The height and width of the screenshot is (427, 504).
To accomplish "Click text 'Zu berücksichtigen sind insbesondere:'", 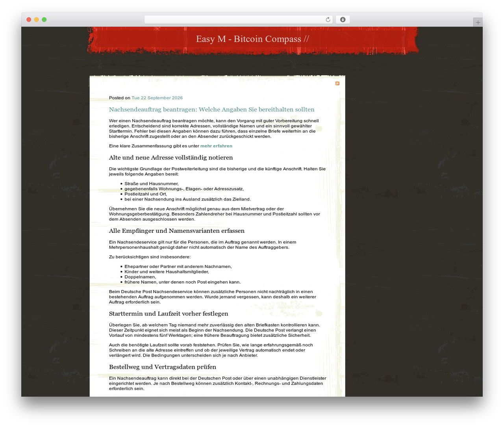I will [150, 257].
